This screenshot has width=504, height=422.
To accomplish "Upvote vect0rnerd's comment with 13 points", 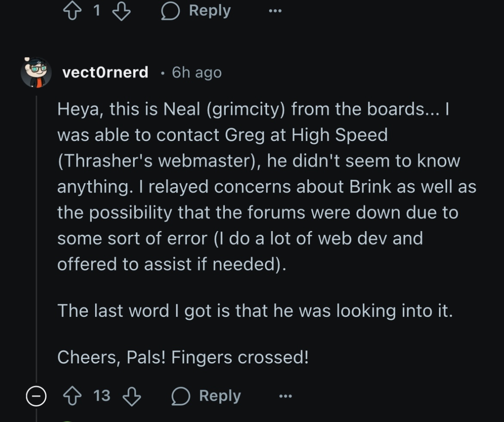I will pyautogui.click(x=72, y=396).
